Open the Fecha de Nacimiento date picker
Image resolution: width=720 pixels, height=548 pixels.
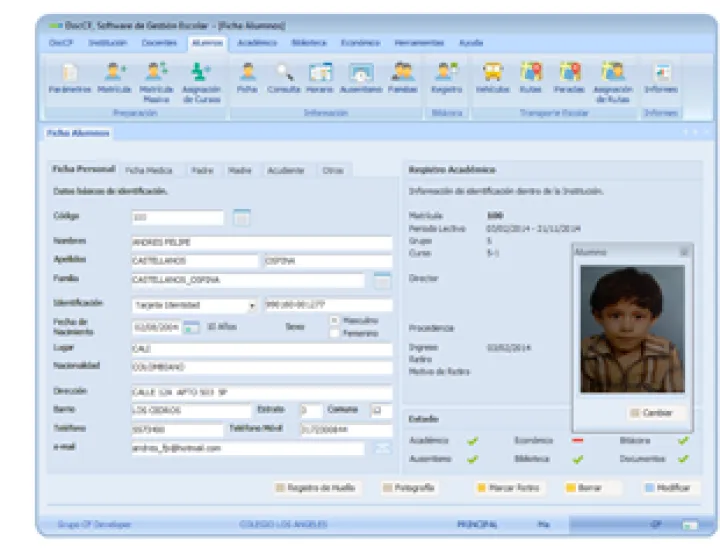191,327
